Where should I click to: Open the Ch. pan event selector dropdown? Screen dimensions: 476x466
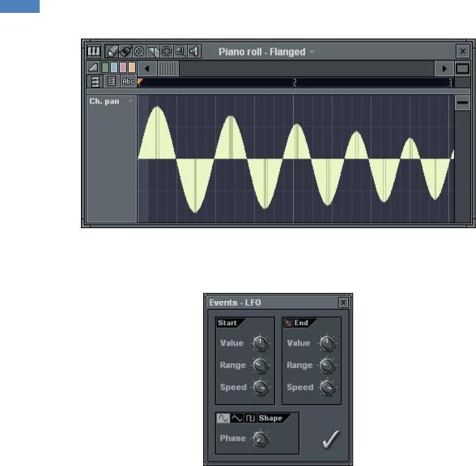click(131, 100)
